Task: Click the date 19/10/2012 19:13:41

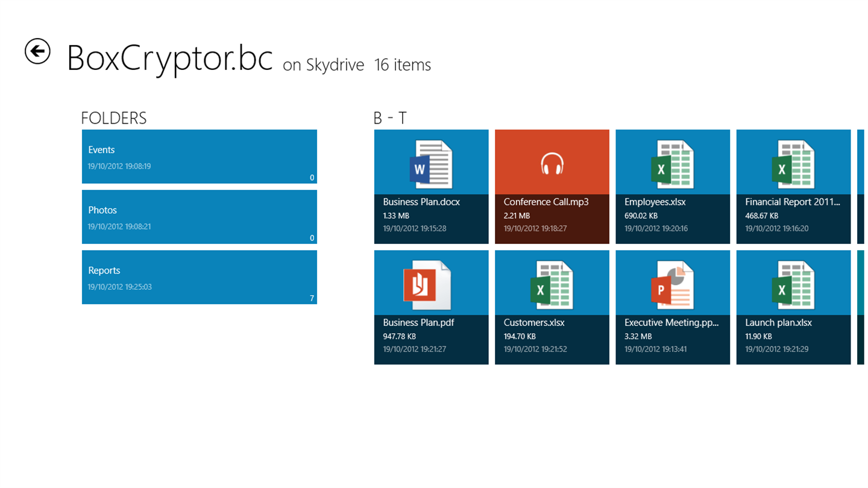Action: [656, 349]
